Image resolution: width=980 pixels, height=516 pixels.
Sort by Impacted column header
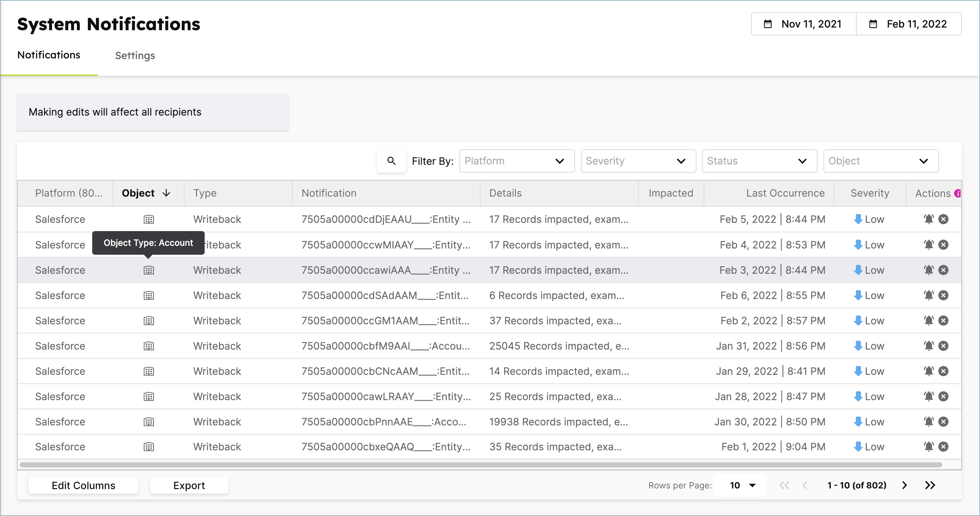pyautogui.click(x=671, y=193)
